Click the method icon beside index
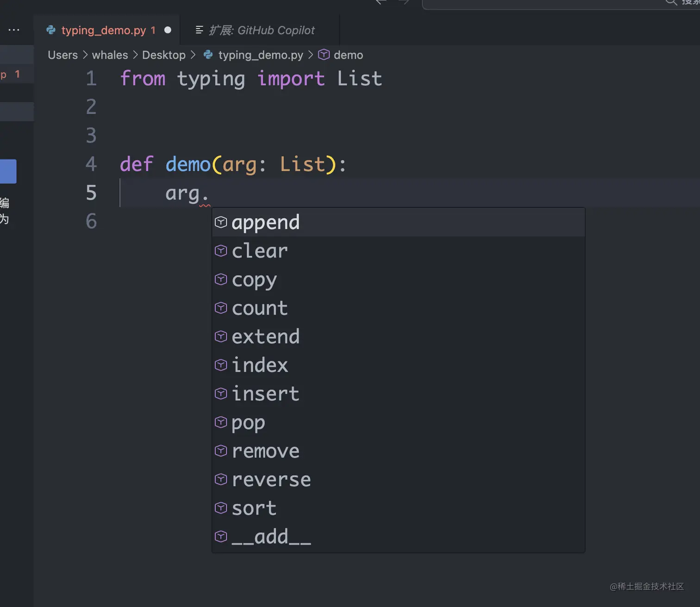 pyautogui.click(x=221, y=365)
